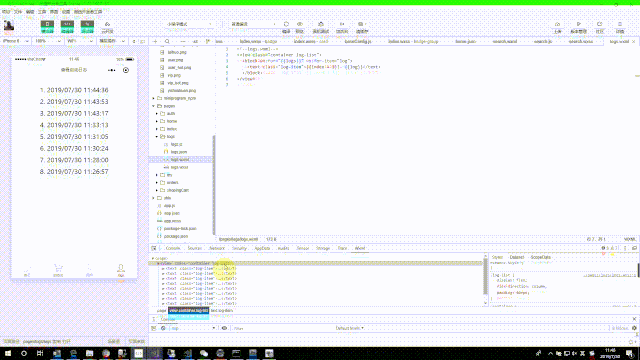
Task: Open the WiFi network dropdown
Action: pos(80,41)
